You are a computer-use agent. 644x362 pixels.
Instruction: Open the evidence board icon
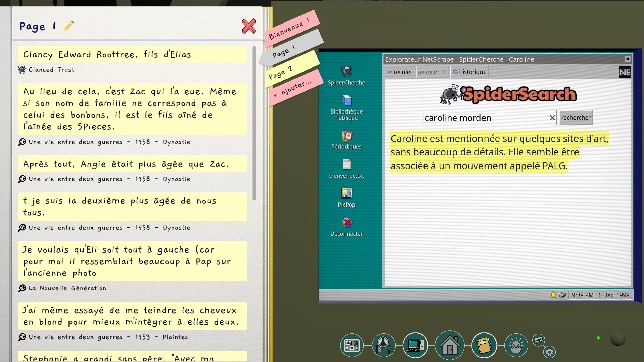[352, 345]
